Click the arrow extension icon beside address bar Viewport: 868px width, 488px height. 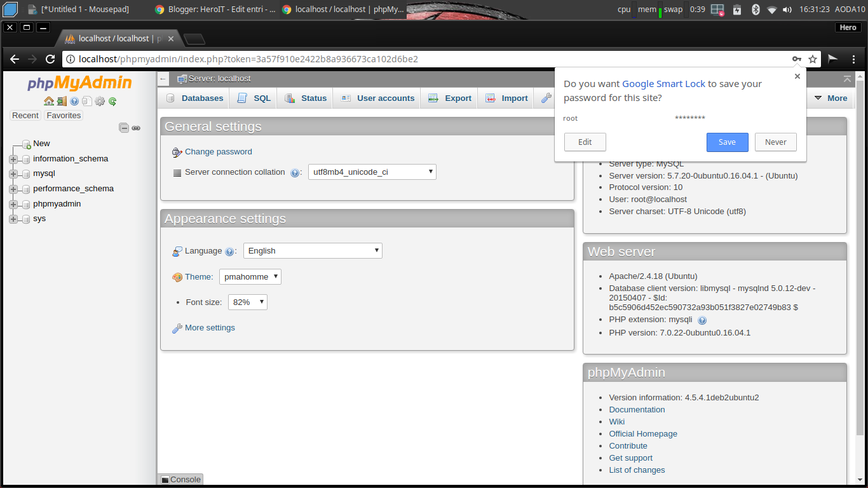coord(833,59)
